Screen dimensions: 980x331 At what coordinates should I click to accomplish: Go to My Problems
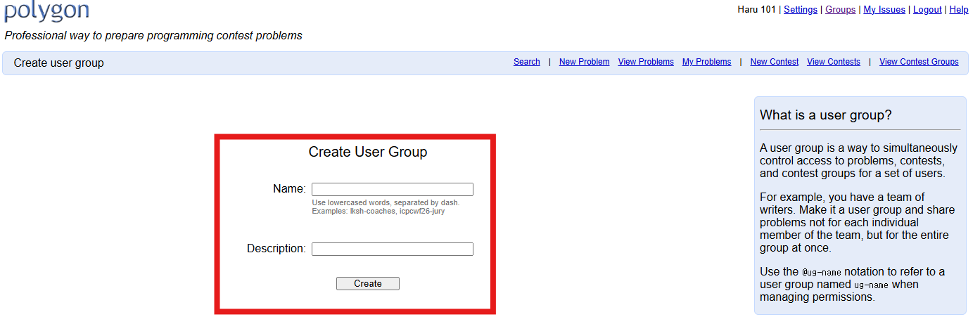(707, 62)
